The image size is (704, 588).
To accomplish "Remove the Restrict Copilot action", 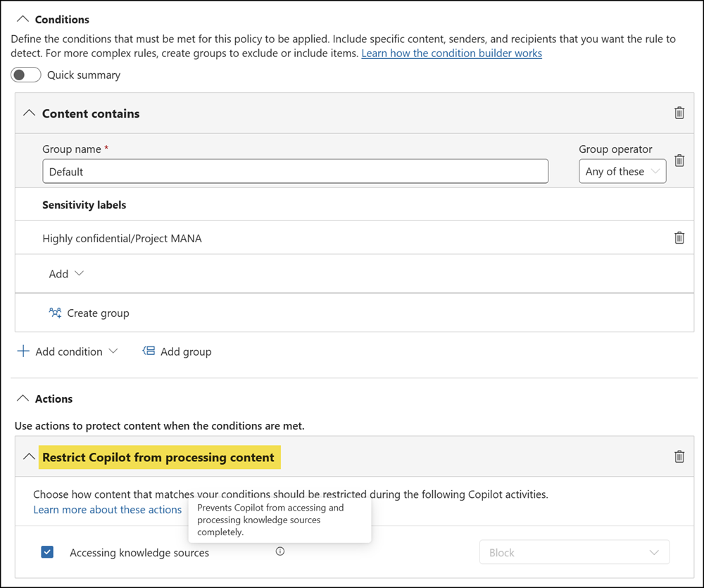I will (x=679, y=456).
